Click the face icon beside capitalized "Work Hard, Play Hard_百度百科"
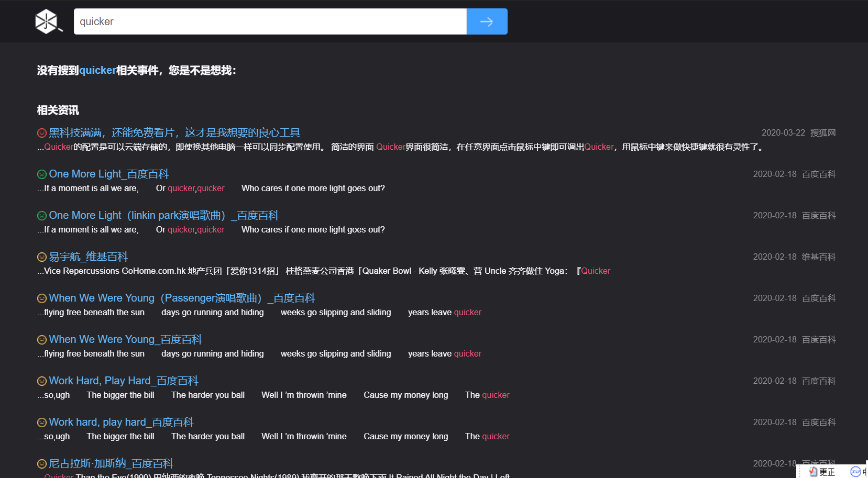 [x=42, y=381]
